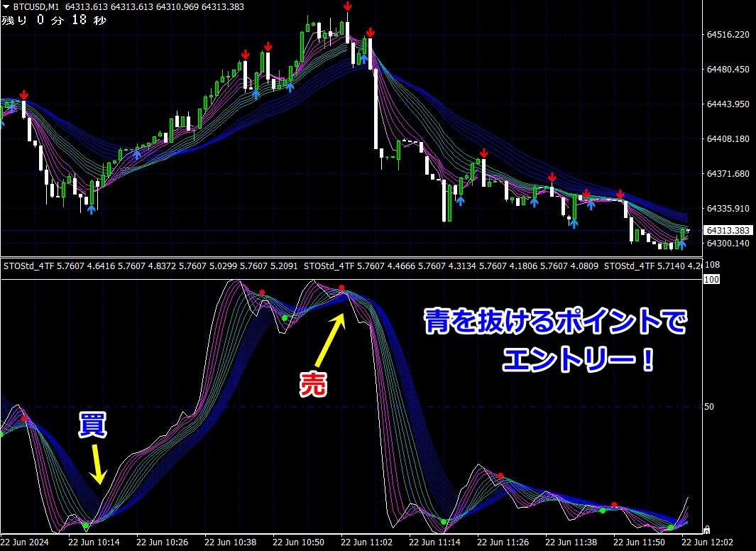Click the 64516.220 price axis label
Screen dimensions: 756x551
728,34
